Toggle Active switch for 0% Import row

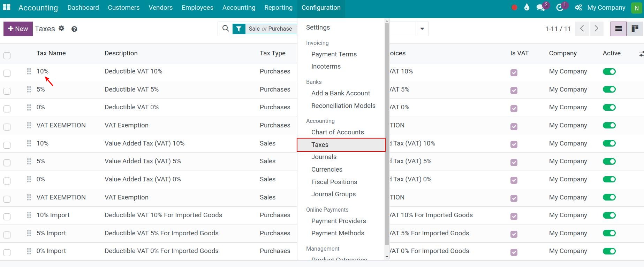(609, 251)
